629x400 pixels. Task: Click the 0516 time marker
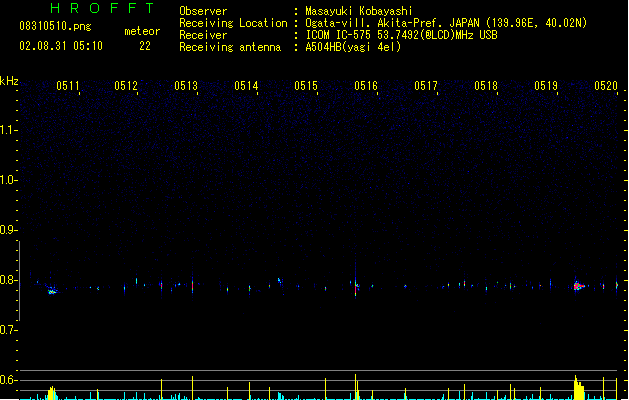(366, 86)
